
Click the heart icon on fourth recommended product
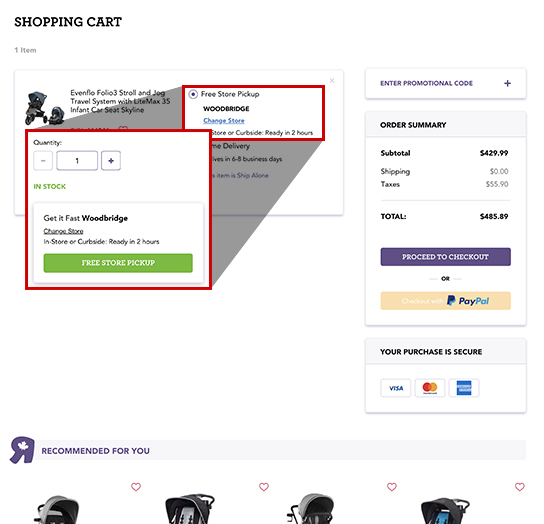(520, 487)
